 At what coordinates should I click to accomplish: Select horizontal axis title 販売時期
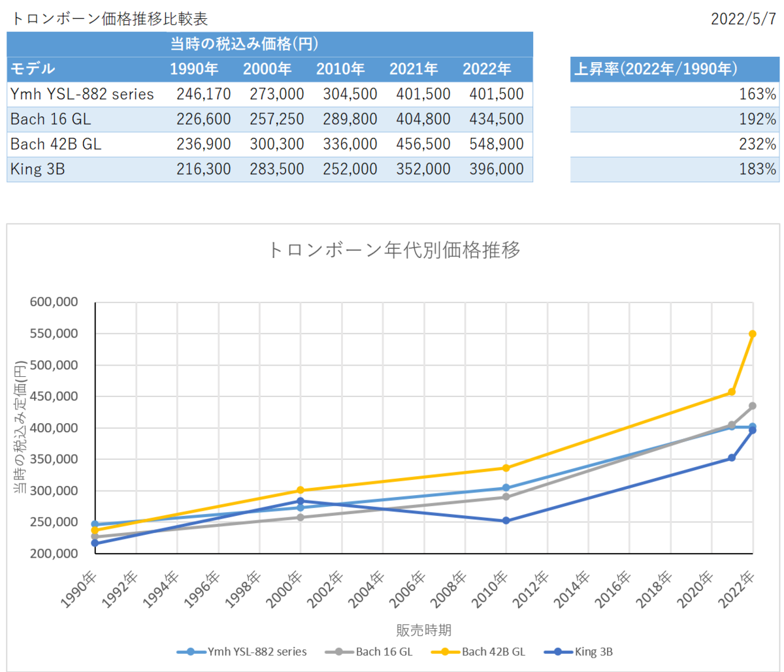point(424,630)
